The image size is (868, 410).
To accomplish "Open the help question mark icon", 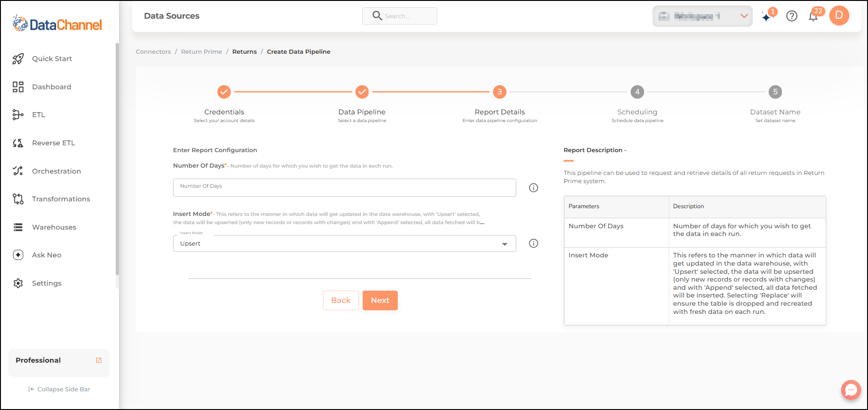I will 792,16.
